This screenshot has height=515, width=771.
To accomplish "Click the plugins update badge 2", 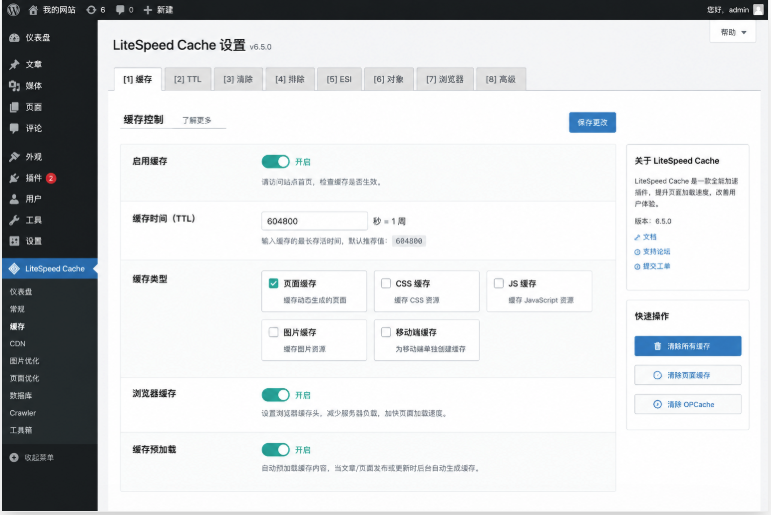I will coord(51,178).
